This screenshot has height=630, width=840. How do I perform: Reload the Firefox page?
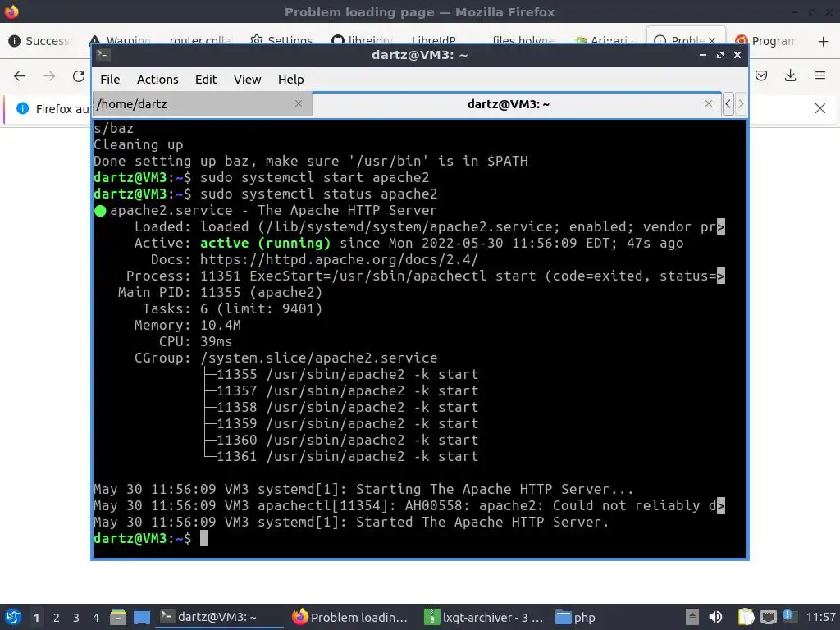pos(79,76)
